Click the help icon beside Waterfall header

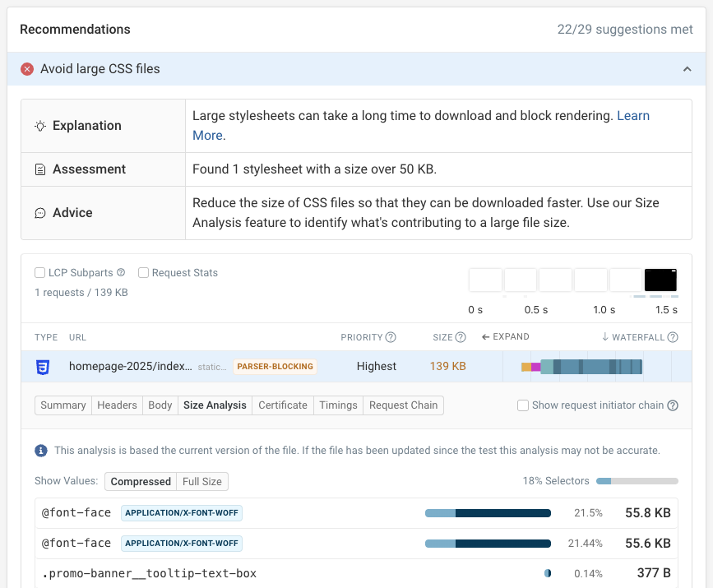[x=673, y=337]
